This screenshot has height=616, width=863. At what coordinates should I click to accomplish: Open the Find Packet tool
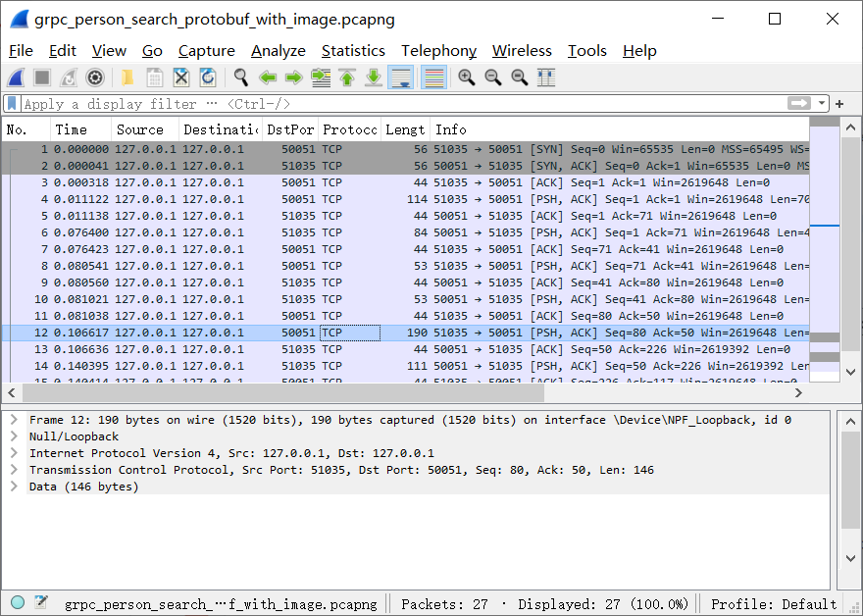pos(240,77)
